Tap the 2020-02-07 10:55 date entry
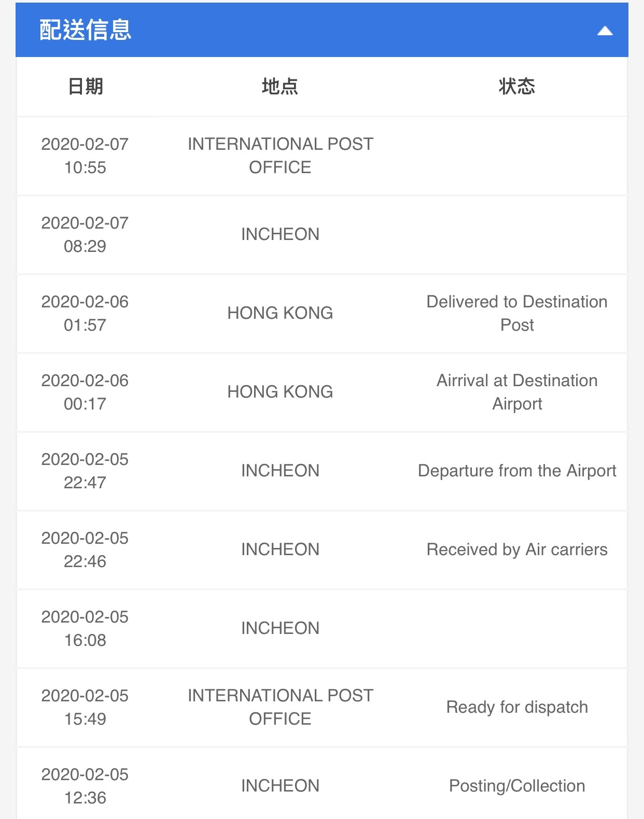The image size is (644, 819). coord(85,156)
